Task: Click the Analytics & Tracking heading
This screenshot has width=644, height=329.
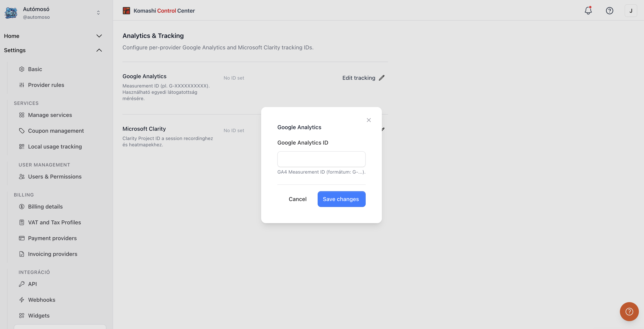Action: tap(153, 36)
